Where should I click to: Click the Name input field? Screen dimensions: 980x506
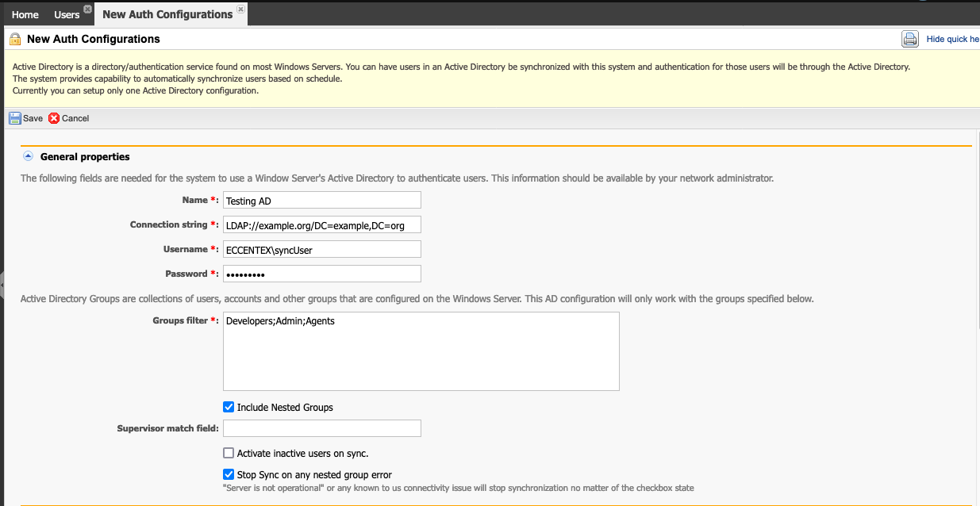point(322,201)
